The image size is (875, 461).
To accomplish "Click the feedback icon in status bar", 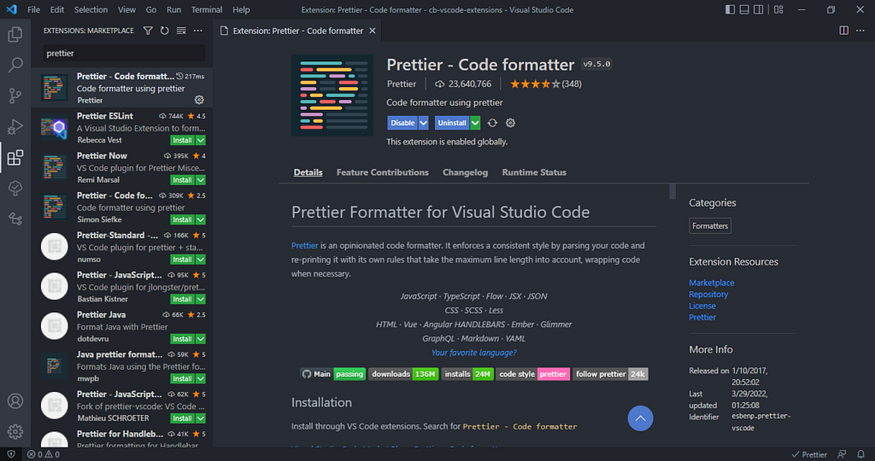I will coord(842,454).
